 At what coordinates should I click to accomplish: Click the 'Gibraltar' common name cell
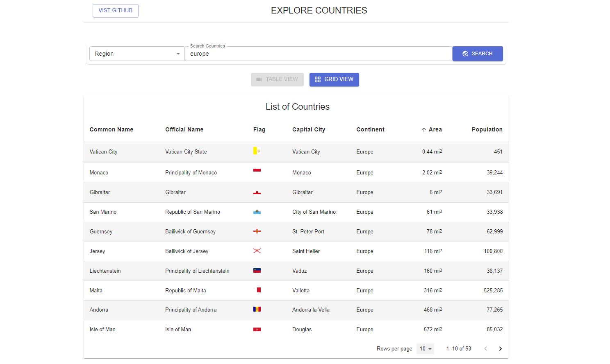tap(100, 192)
